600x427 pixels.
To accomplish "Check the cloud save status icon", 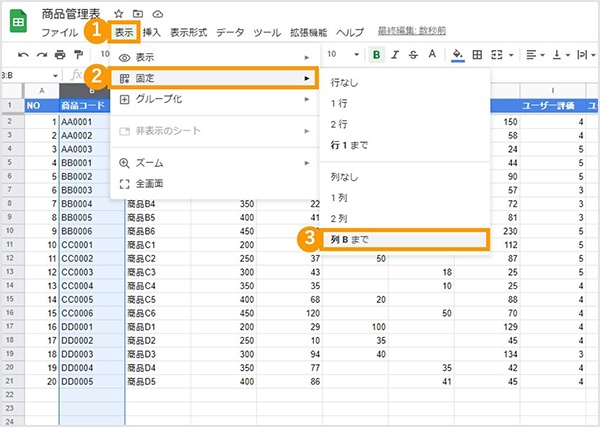I will [x=158, y=14].
